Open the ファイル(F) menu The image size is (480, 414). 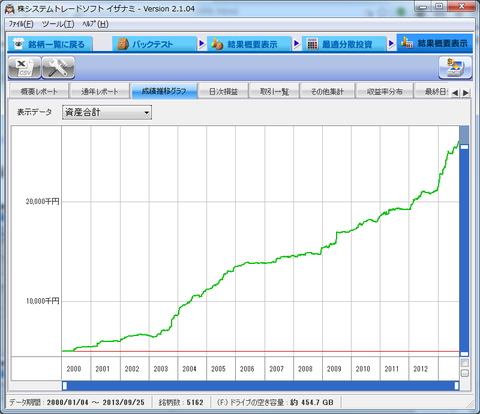[21, 24]
